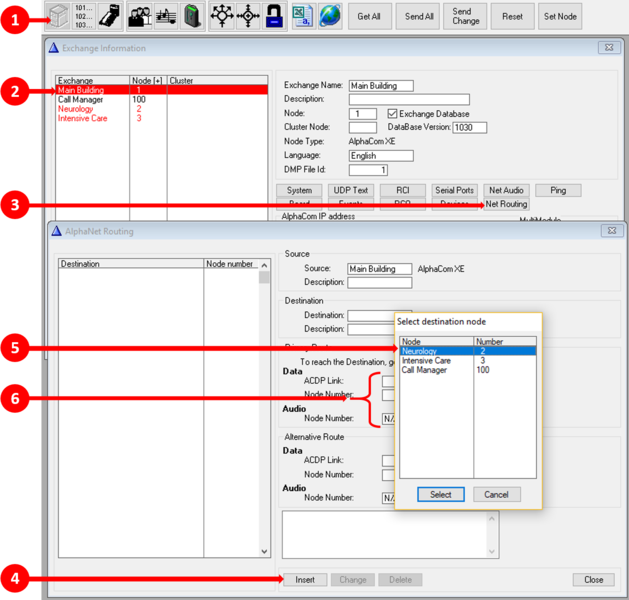This screenshot has height=600, width=629.
Task: Open the Net Routing button
Action: click(x=506, y=204)
